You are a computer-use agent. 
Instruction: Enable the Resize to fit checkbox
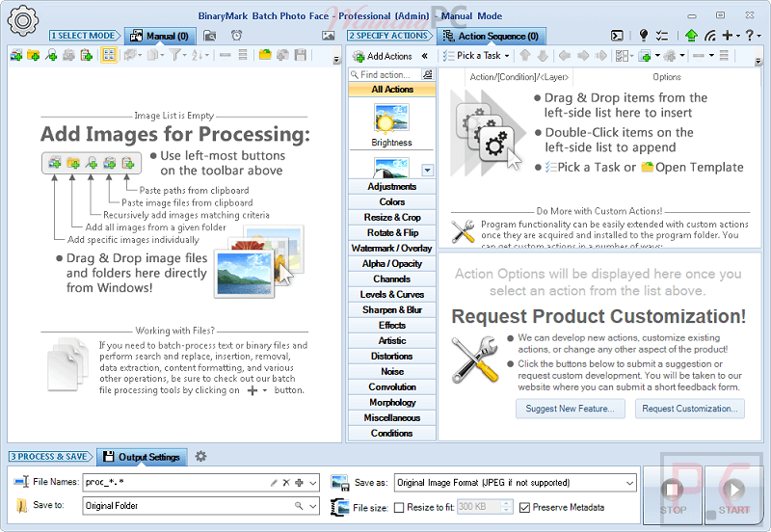[x=399, y=507]
